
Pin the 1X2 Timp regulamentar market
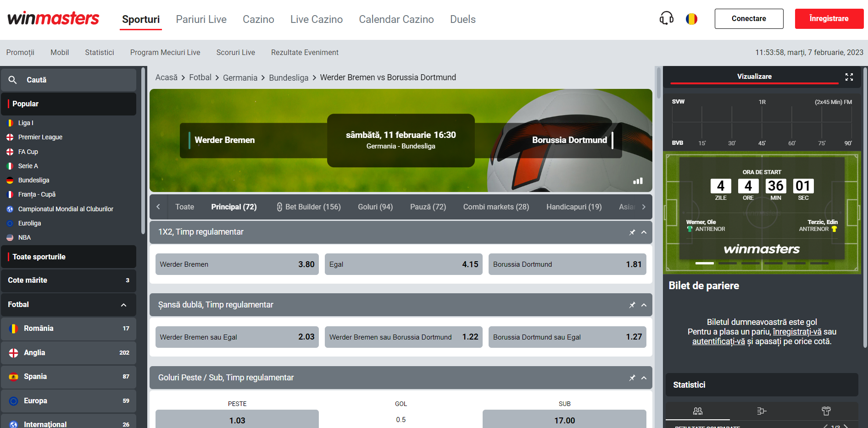tap(632, 232)
